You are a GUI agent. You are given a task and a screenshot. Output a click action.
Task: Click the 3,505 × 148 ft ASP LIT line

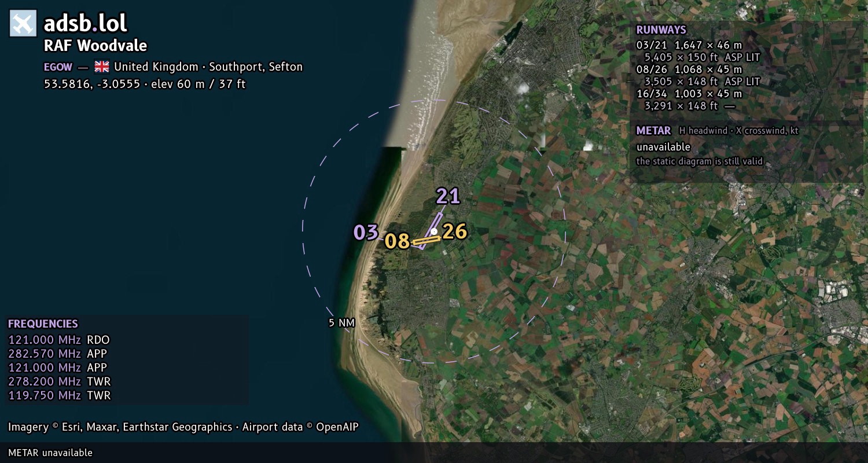click(702, 82)
